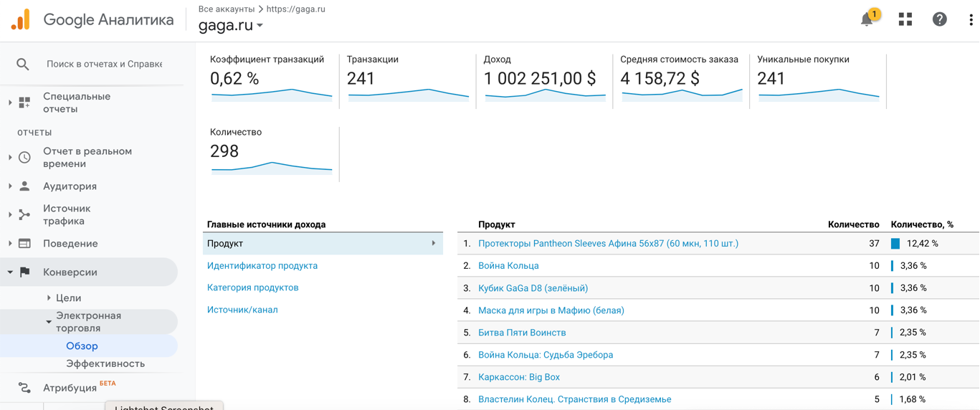This screenshot has width=980, height=410.
Task: Open Кубик GaGa D8 (зелёный) link
Action: coord(533,288)
